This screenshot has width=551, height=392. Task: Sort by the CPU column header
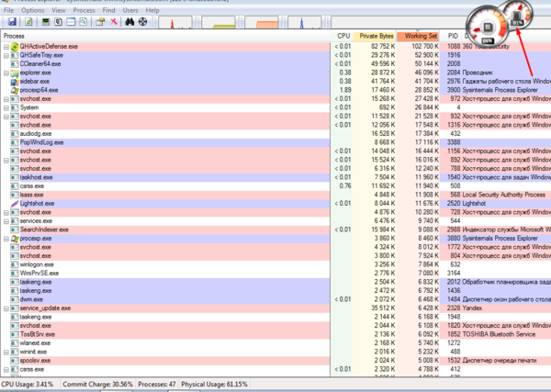(x=342, y=36)
